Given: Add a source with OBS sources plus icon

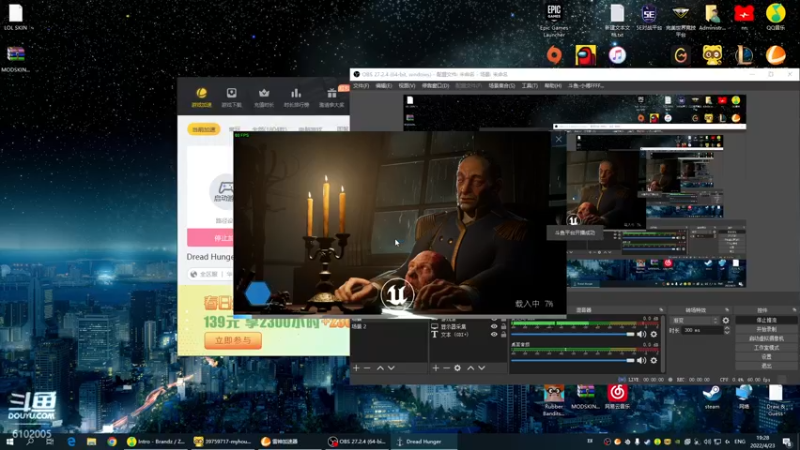Looking at the screenshot, I should pyautogui.click(x=436, y=368).
